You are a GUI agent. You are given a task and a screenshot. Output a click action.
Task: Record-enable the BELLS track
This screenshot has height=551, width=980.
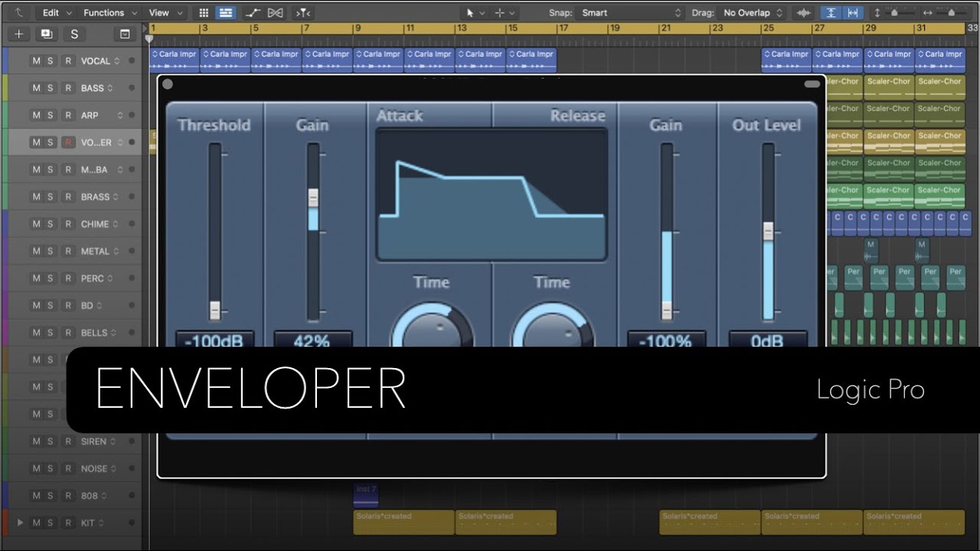click(67, 333)
